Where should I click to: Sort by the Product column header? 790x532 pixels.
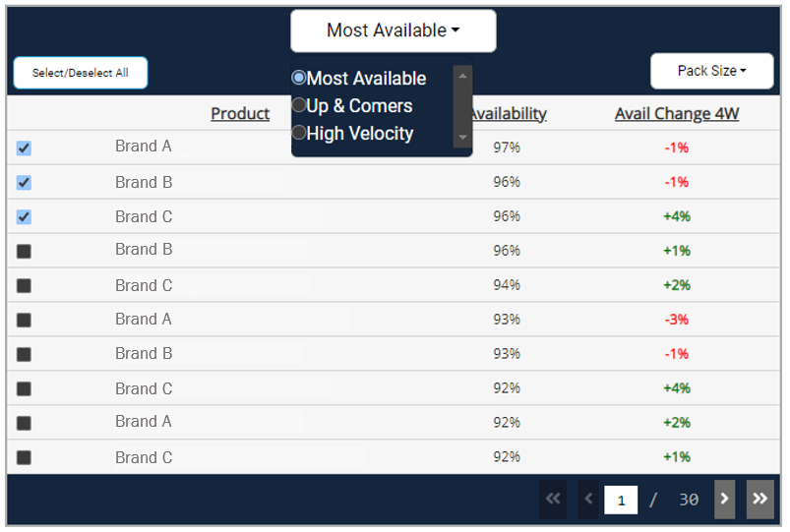click(x=240, y=114)
